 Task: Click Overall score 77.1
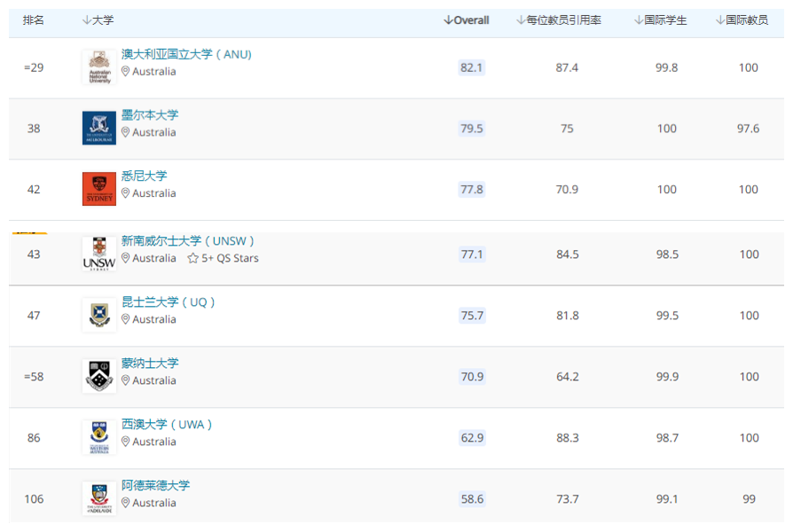pos(472,254)
